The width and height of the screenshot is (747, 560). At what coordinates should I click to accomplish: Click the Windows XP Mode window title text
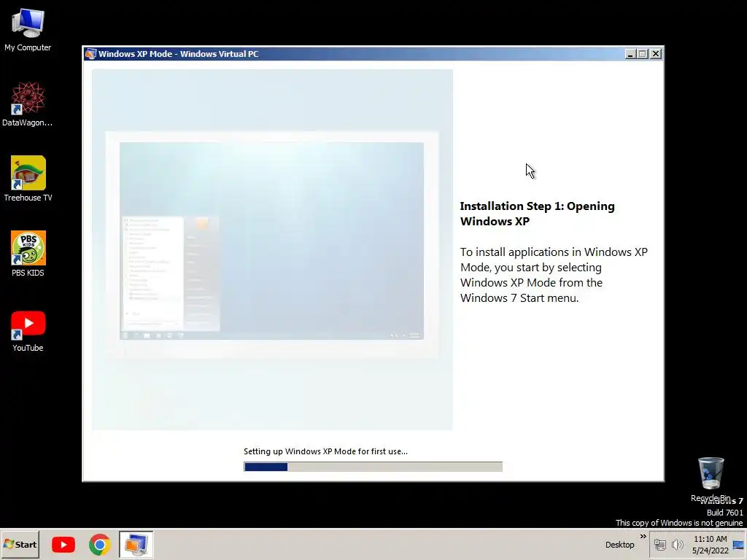(179, 54)
